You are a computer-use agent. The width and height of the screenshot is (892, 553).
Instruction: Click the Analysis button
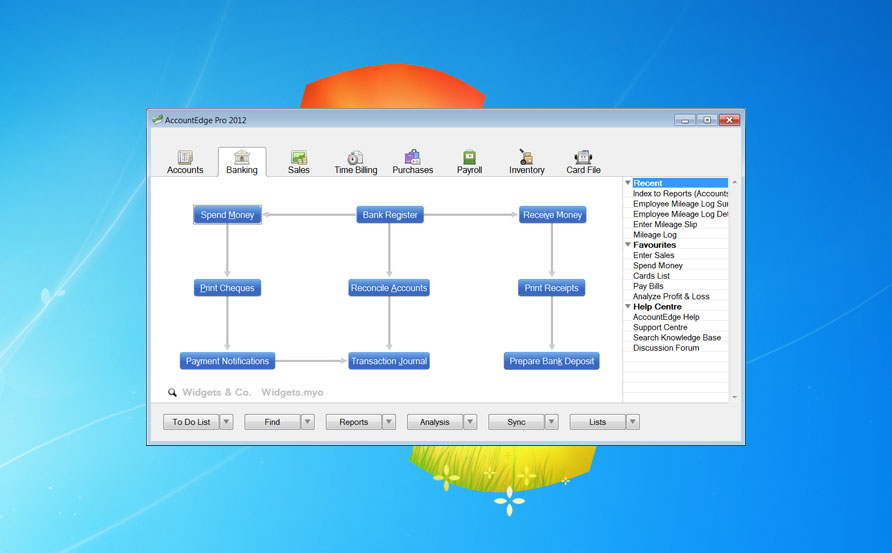pos(435,422)
